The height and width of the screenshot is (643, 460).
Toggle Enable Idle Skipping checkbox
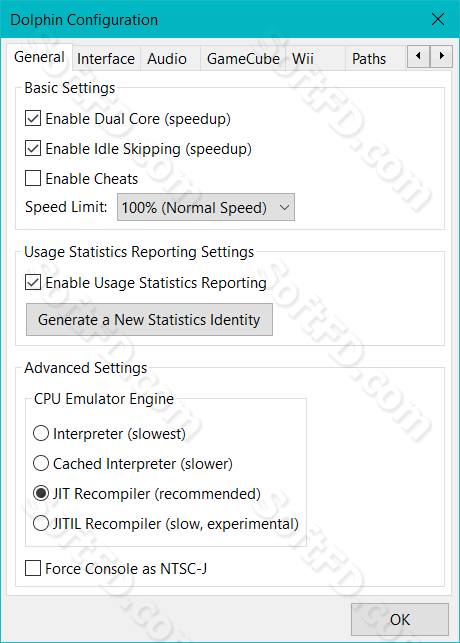pyautogui.click(x=33, y=148)
